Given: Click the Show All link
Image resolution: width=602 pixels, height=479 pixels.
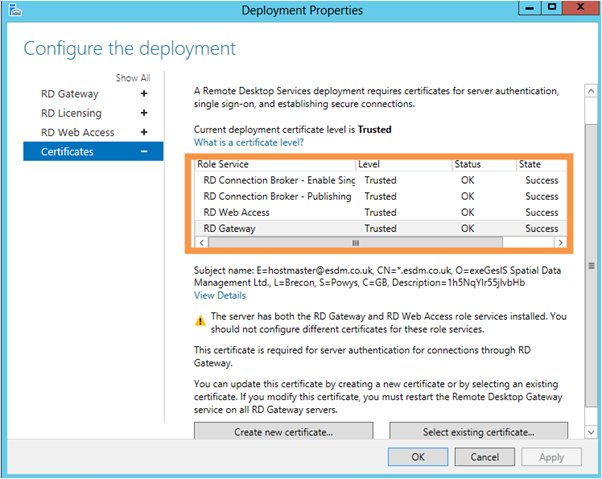Looking at the screenshot, I should 133,78.
